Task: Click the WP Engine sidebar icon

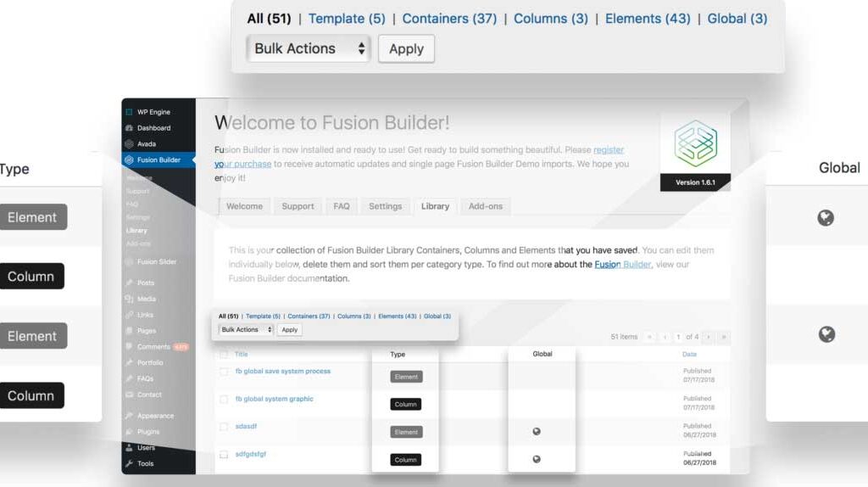Action: (x=129, y=112)
